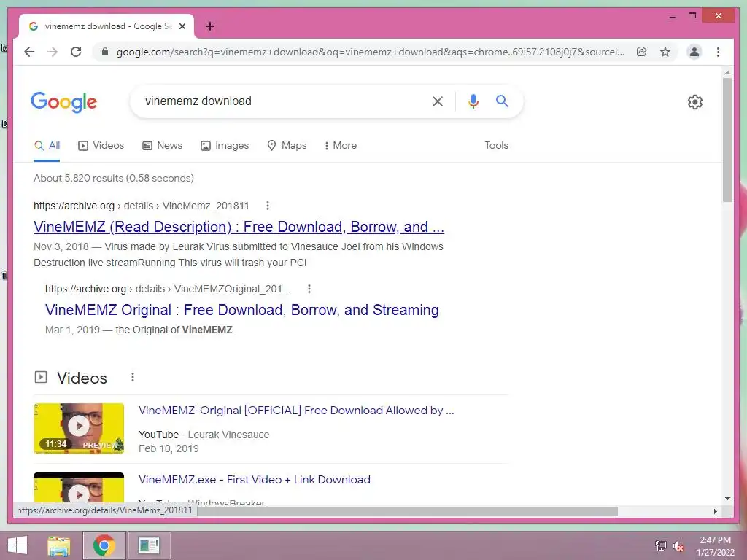Click the vertical scrollbar thumb
This screenshot has width=747, height=560.
[727, 140]
